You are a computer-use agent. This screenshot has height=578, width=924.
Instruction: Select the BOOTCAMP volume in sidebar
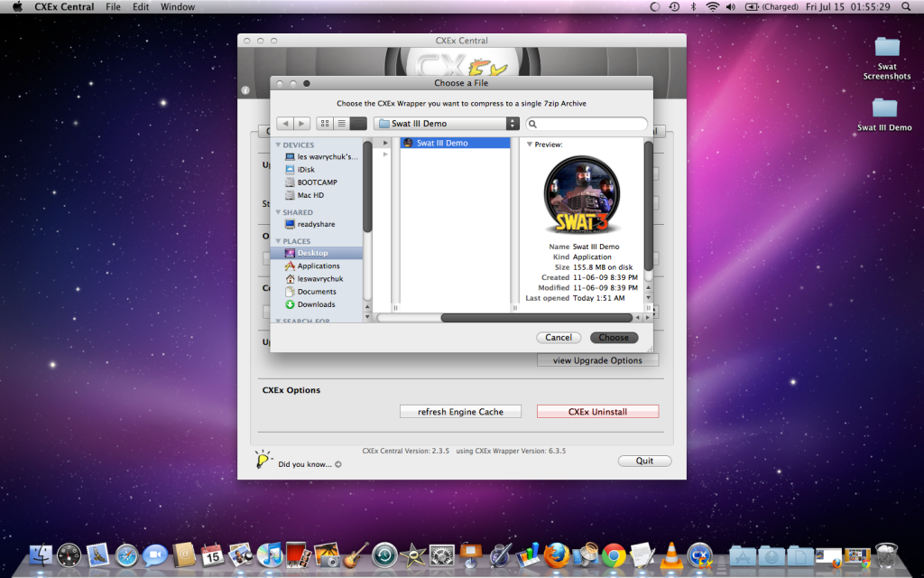(x=311, y=182)
